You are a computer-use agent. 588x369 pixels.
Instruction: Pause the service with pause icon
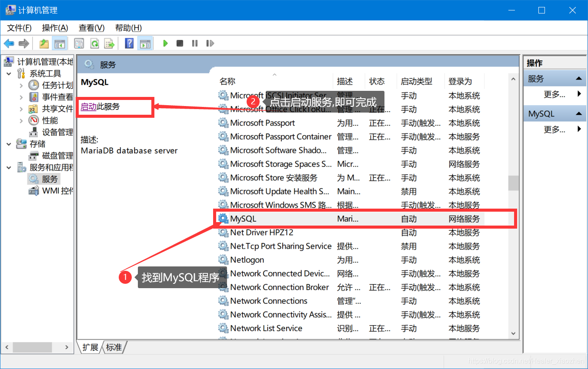195,43
